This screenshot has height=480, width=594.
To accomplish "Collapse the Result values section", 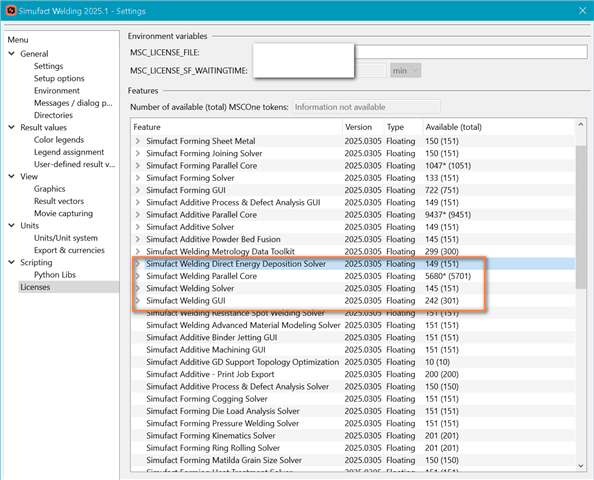I will [x=12, y=127].
